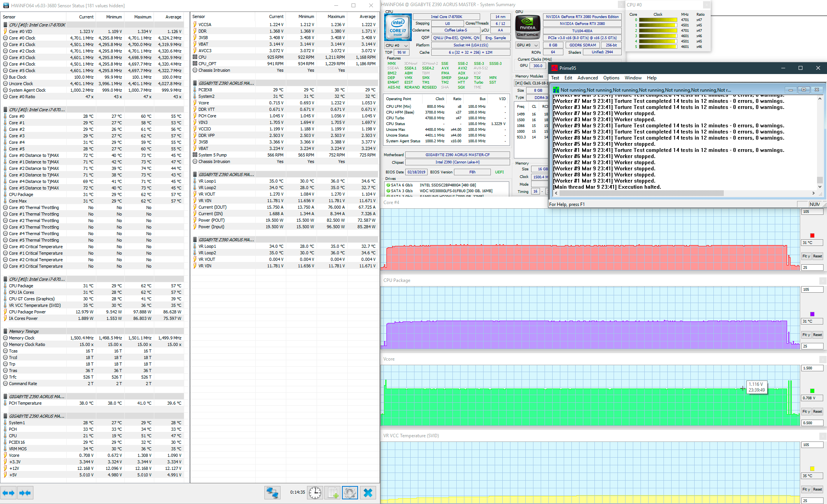
Task: Reset the Vcore graph scale
Action: [817, 412]
